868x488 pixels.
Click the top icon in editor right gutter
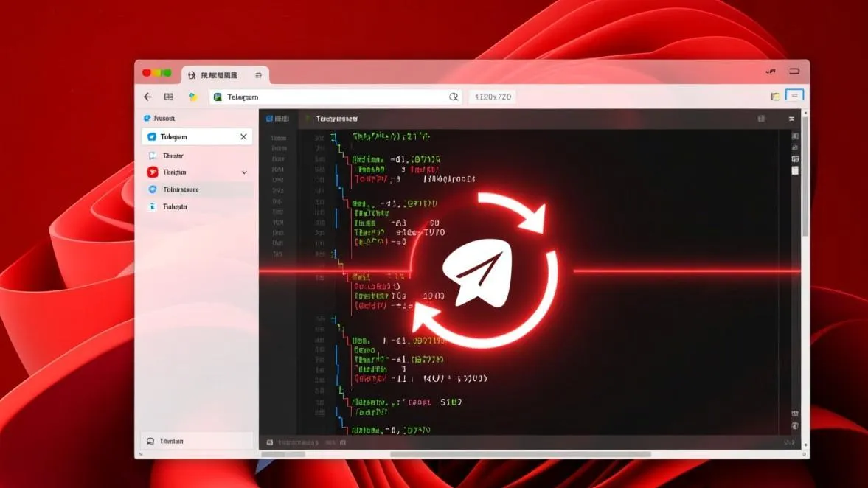click(x=795, y=136)
